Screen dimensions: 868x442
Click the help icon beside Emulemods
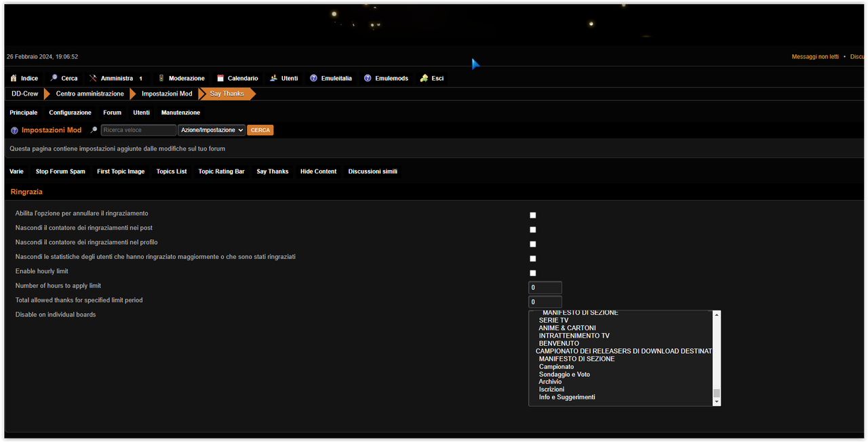coord(368,78)
